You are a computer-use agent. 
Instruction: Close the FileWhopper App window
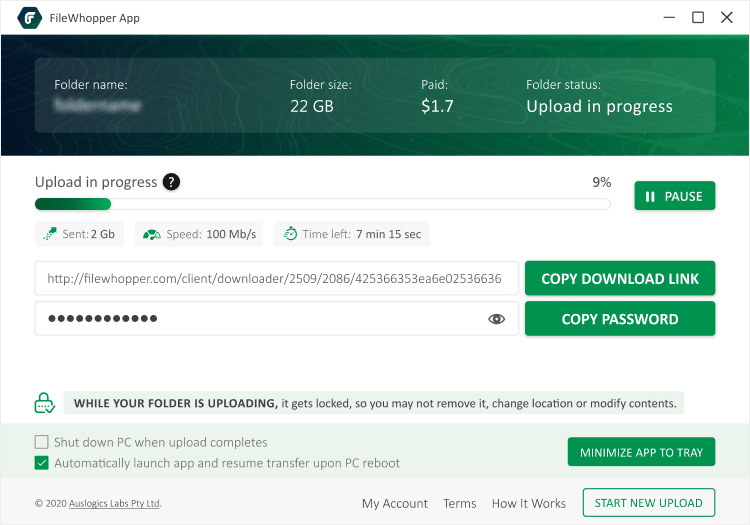tap(727, 18)
